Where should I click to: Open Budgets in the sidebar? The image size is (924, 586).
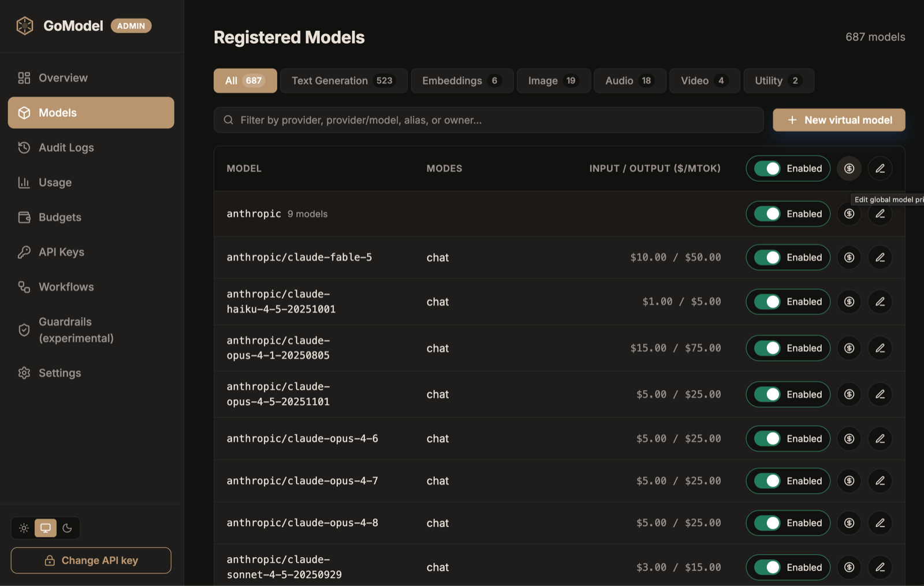(91, 217)
